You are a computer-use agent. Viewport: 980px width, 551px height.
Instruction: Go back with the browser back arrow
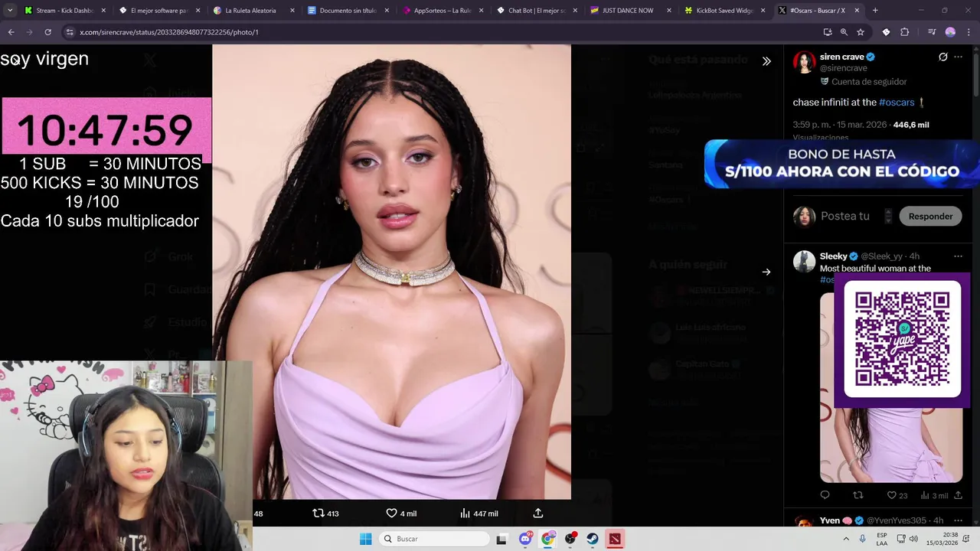(x=11, y=32)
